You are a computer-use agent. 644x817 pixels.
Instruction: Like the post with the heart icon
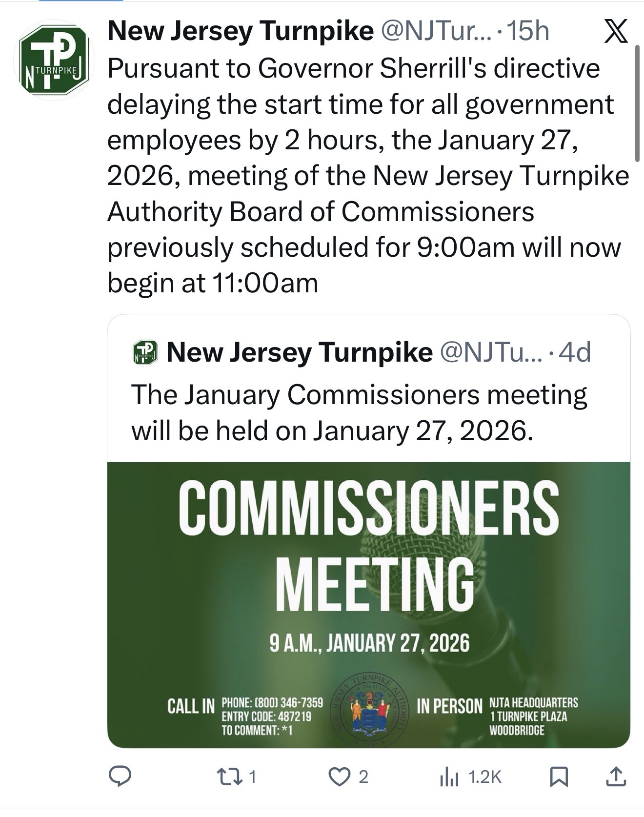click(340, 776)
